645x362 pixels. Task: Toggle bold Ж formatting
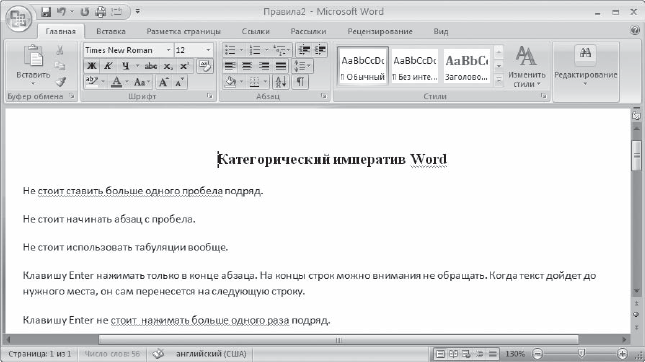pos(92,66)
